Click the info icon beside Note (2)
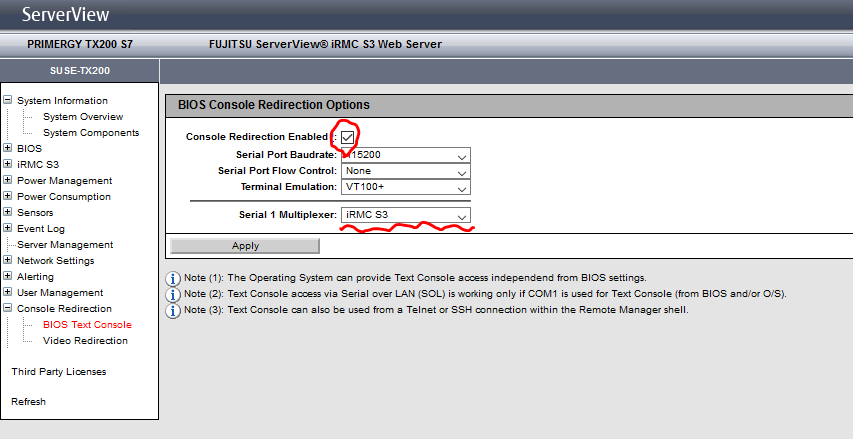Viewport: 853px width, 439px height. point(172,294)
